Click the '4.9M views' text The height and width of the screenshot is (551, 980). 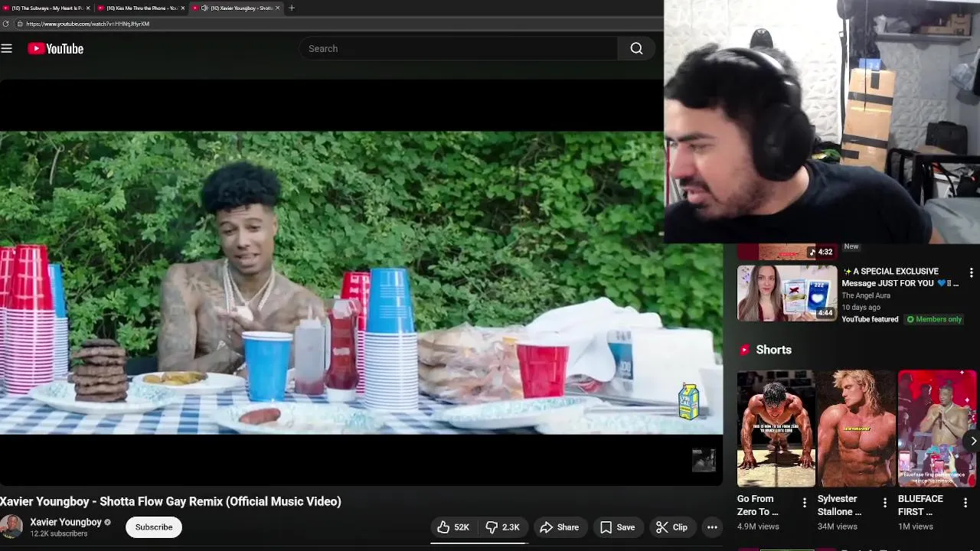tap(758, 527)
